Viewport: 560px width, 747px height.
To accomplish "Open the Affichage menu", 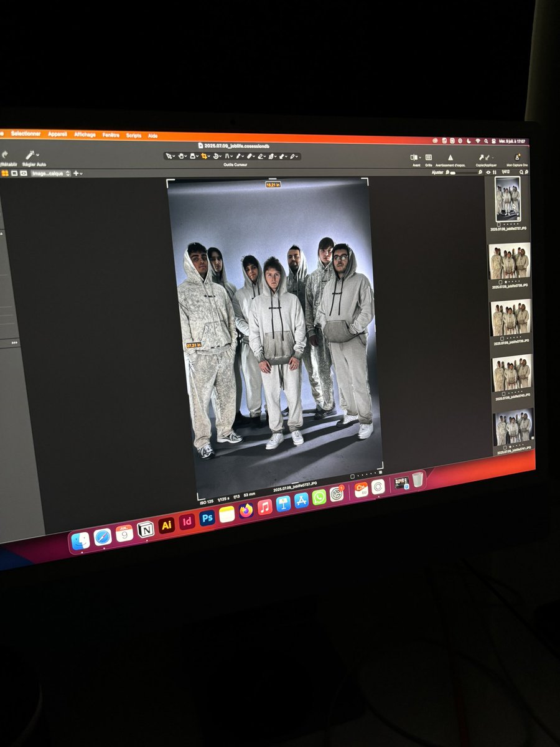I will (85, 134).
